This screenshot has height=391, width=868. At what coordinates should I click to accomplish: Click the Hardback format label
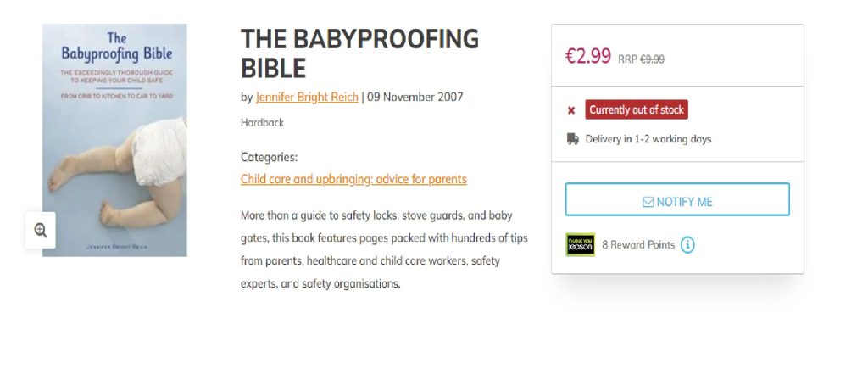point(262,122)
